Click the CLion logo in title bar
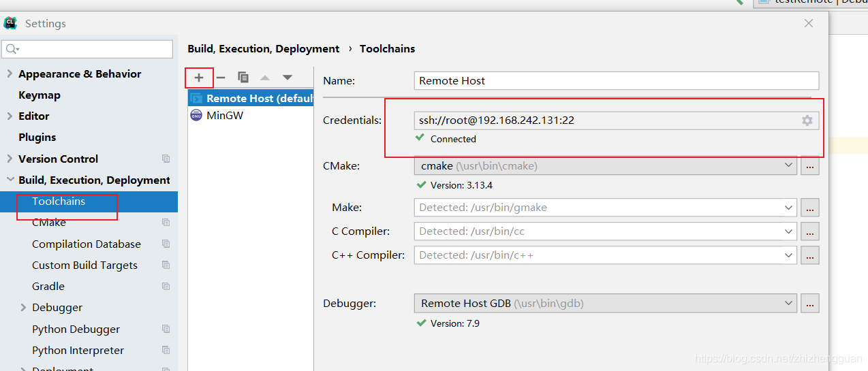The image size is (868, 371). click(10, 23)
